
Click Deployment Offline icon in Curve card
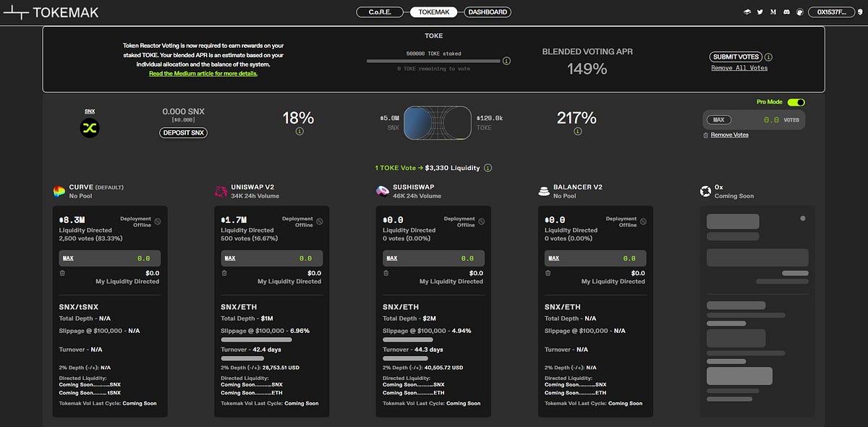(158, 221)
